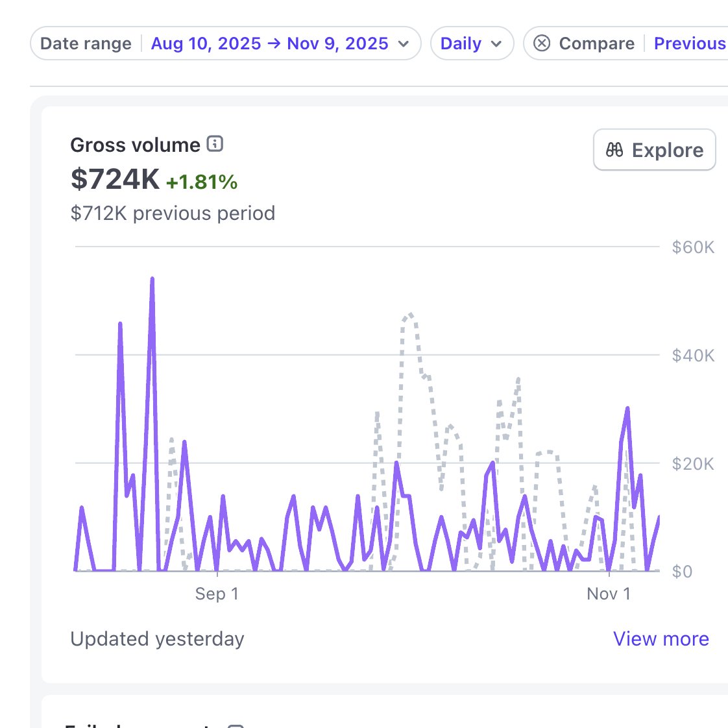The width and height of the screenshot is (728, 728).
Task: Select the binoculars symbol inside Explore
Action: [x=614, y=150]
